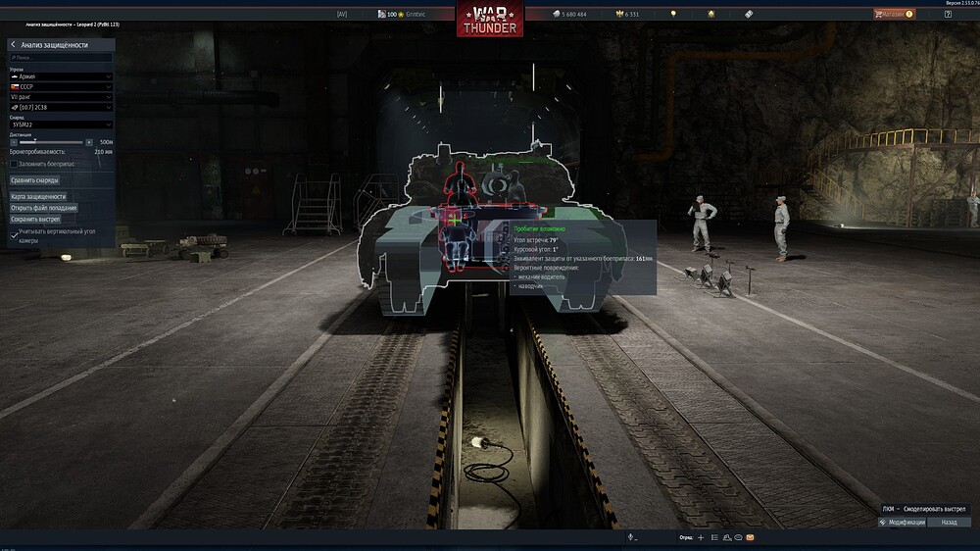Click the back arrow beside Анализ защищённости

click(13, 45)
